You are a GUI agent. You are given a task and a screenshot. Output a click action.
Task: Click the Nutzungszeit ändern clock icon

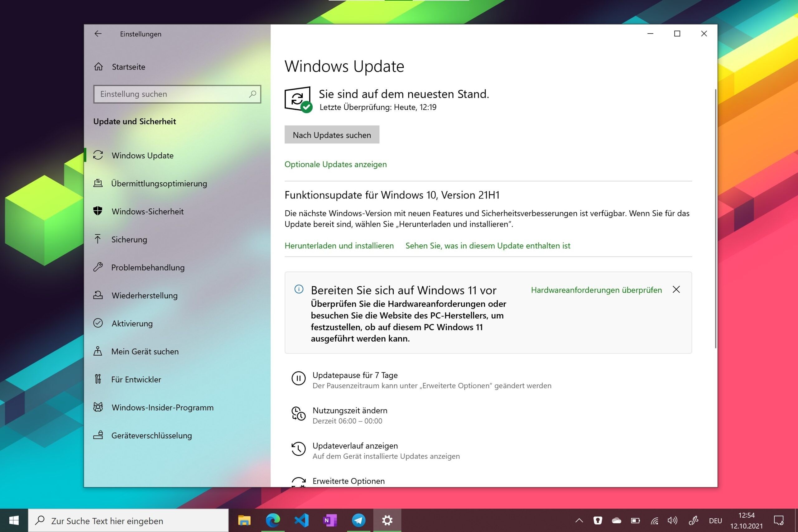298,414
